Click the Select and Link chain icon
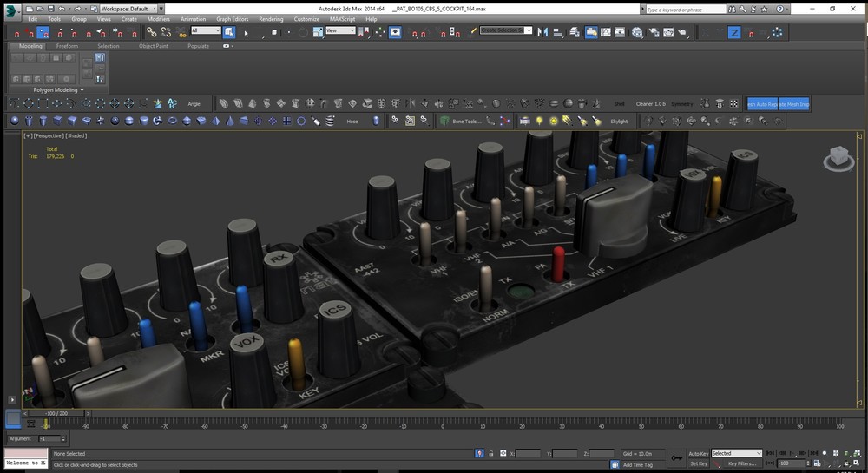Screen dimensions: 868x473 coord(151,32)
